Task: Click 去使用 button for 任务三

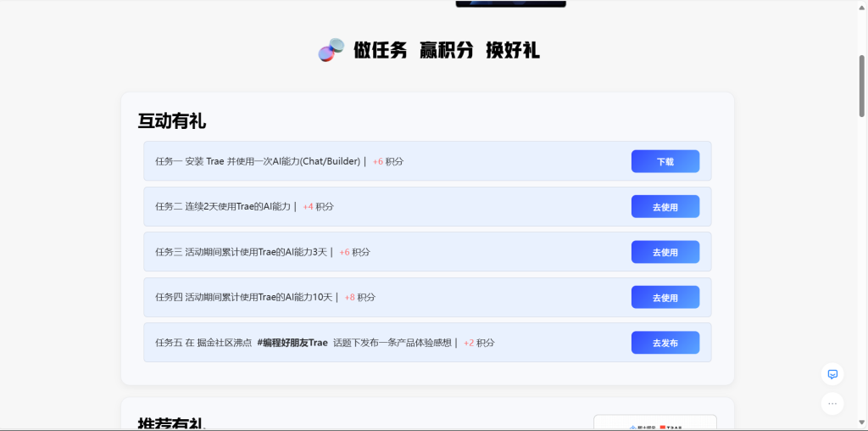Action: click(x=665, y=252)
